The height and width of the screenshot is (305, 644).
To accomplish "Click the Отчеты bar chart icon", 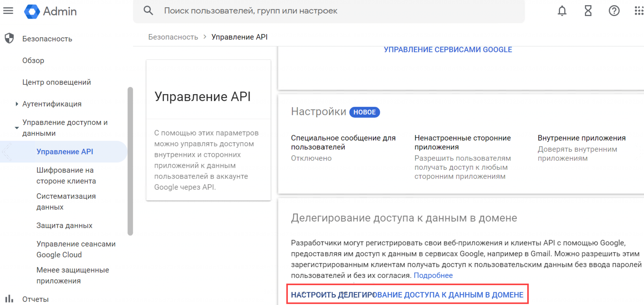I will click(9, 299).
